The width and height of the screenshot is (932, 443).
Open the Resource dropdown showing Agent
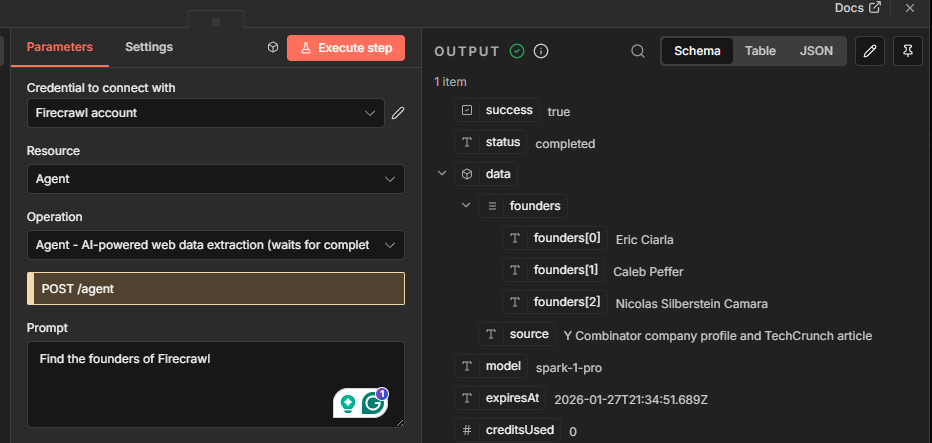tap(215, 179)
